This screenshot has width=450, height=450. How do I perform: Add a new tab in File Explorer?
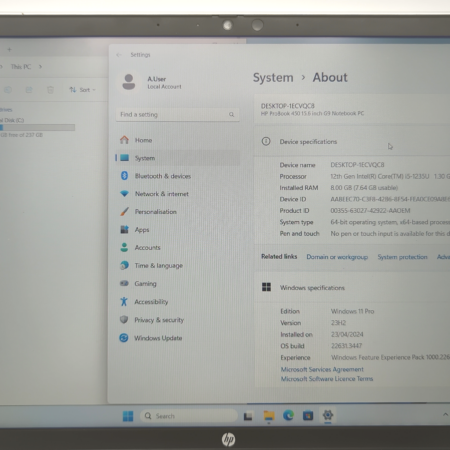[x=9, y=50]
